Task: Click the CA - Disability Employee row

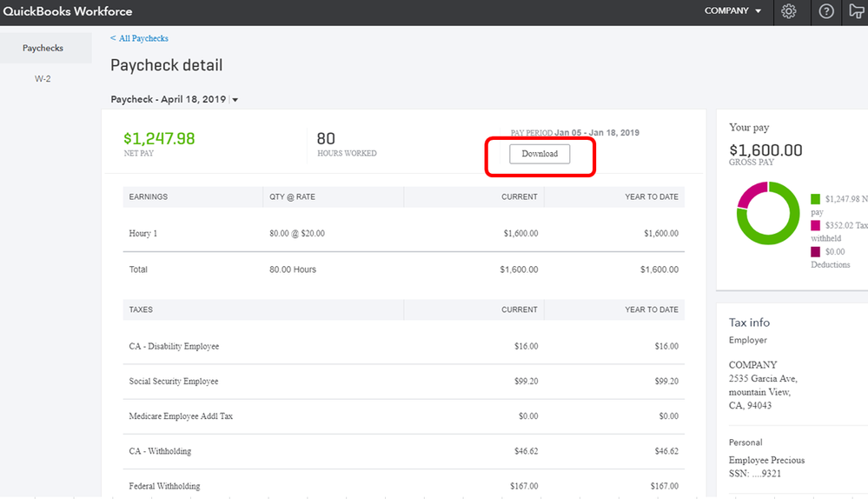Action: click(174, 346)
